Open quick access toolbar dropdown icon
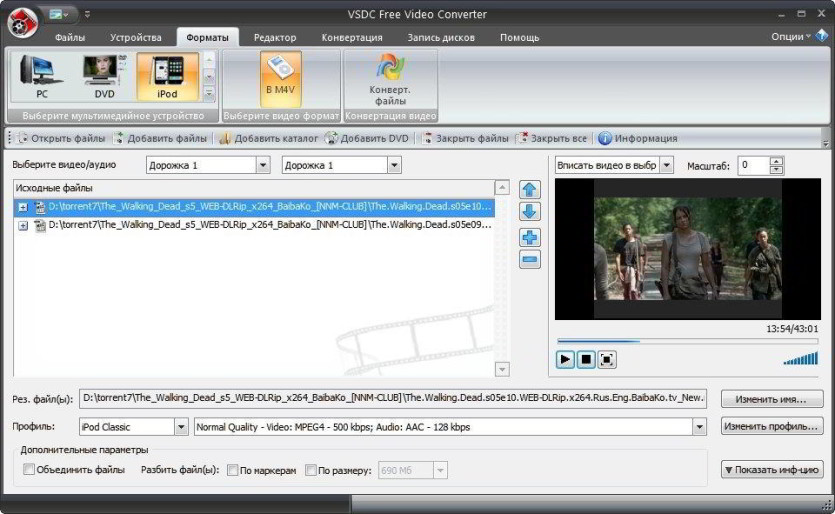 coord(59,14)
